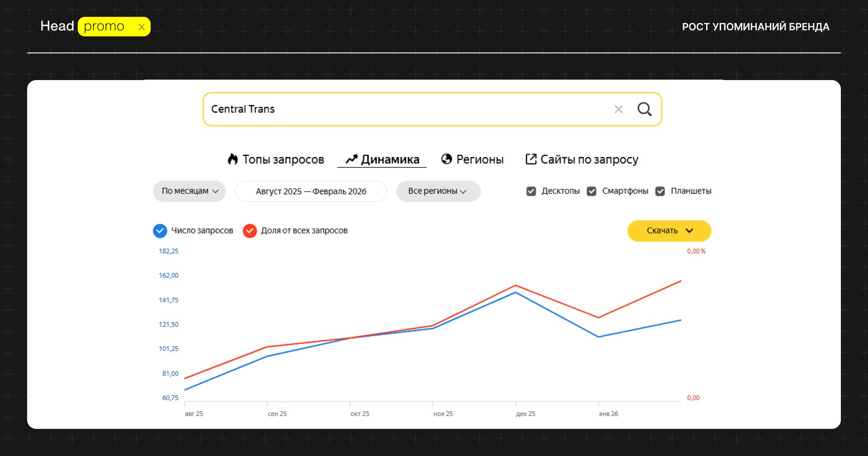Click the globe icon beside Регионы
This screenshot has width=868, height=456.
(447, 159)
